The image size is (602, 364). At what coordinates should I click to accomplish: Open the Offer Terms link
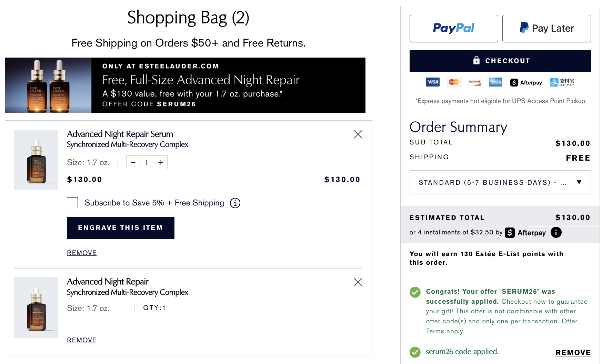pos(569,321)
